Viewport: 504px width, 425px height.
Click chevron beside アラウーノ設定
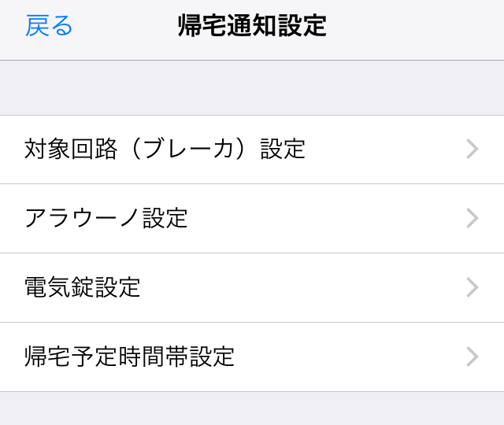click(x=472, y=218)
